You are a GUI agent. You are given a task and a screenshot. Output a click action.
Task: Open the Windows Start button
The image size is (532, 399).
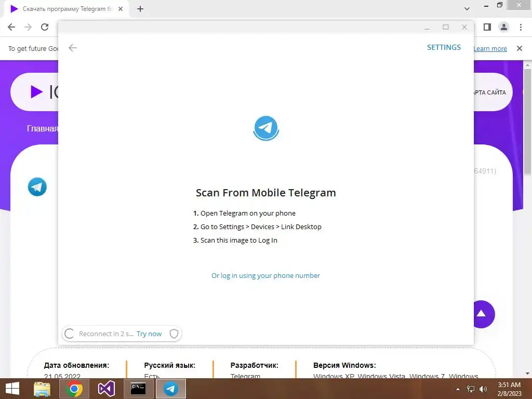12,389
